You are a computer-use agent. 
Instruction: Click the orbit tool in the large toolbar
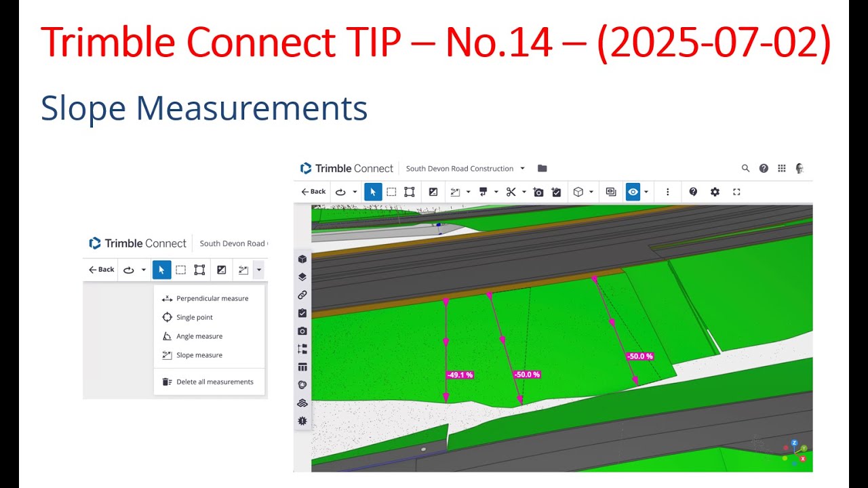[340, 192]
